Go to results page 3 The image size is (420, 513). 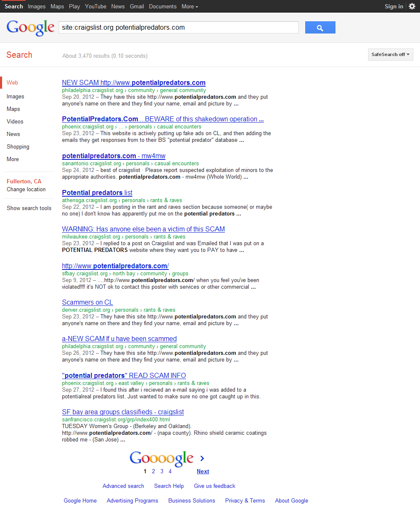click(x=162, y=471)
